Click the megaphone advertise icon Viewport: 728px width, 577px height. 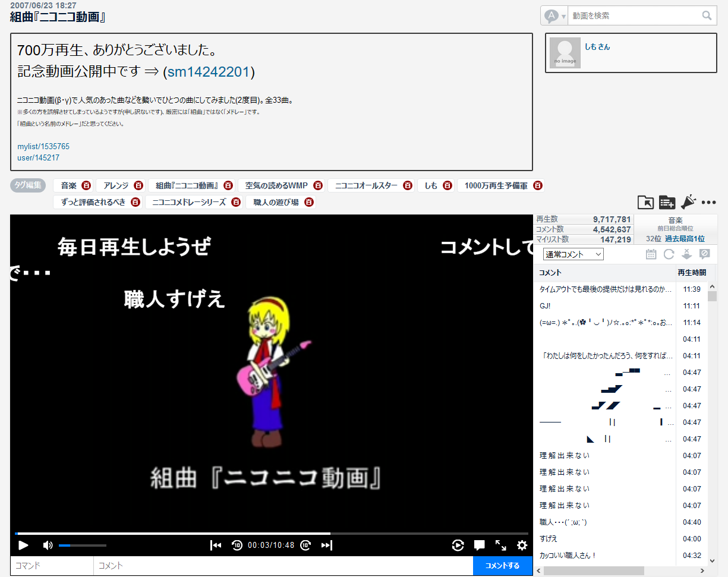coord(688,202)
